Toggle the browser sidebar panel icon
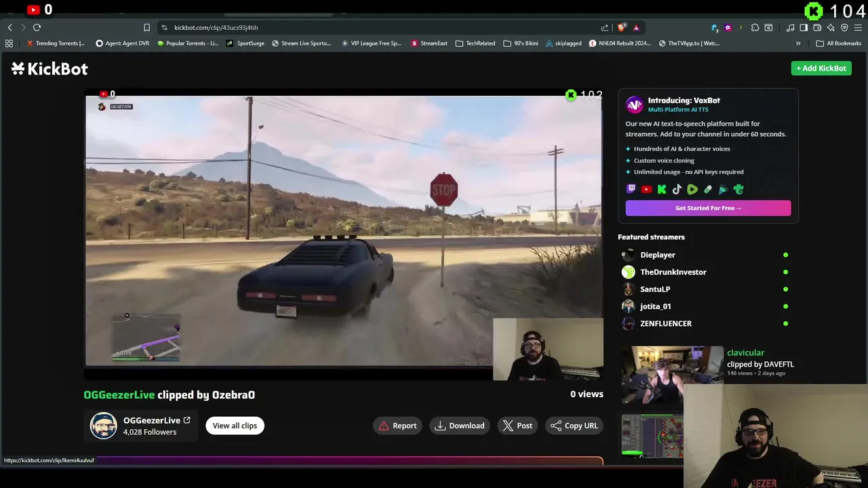The image size is (868, 488). (x=804, y=28)
